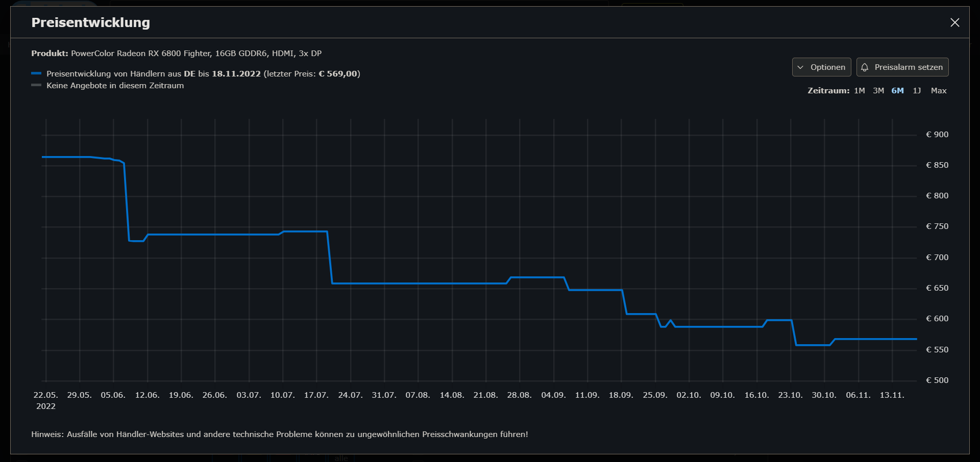Image resolution: width=980 pixels, height=462 pixels.
Task: Expand chart display options via Optionen
Action: point(821,67)
